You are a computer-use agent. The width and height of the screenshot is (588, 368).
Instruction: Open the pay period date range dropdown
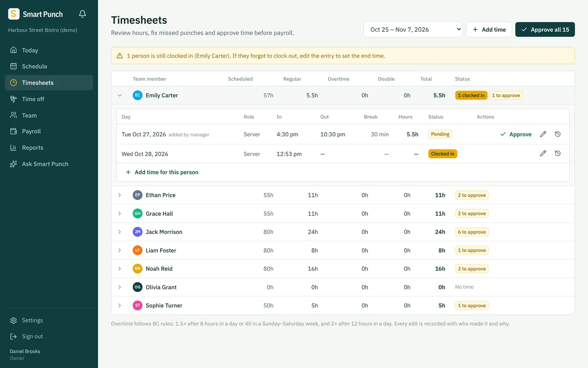(413, 29)
